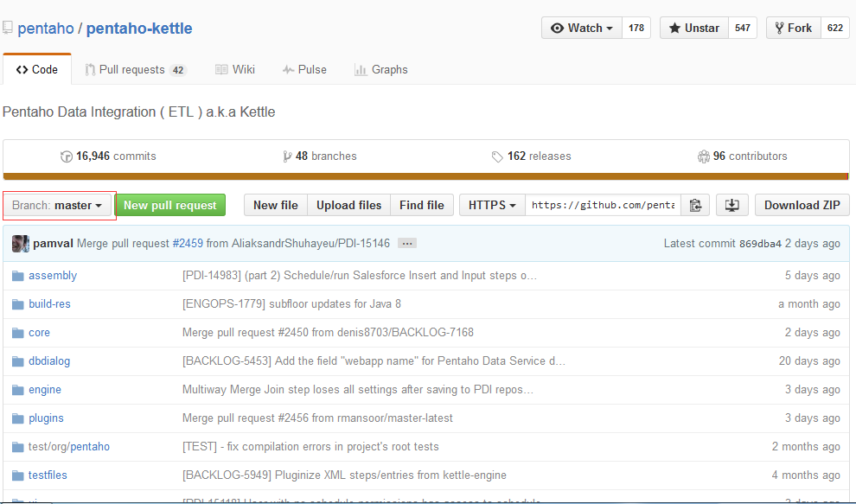Click the contributors people icon
856x504 pixels.
tap(703, 156)
